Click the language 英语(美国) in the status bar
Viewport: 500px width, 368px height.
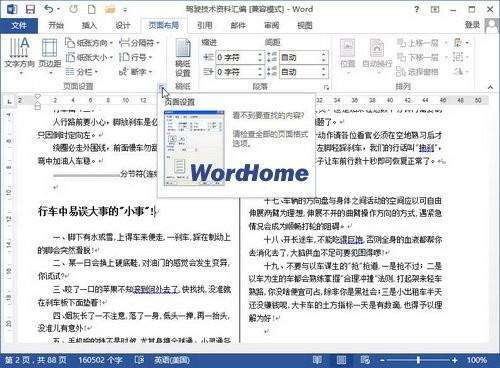click(172, 360)
